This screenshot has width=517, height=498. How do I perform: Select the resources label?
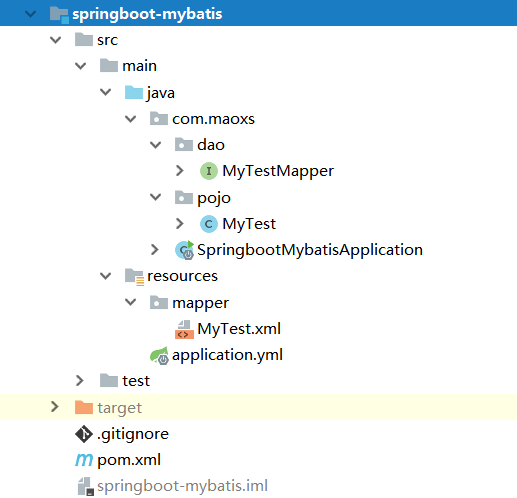(x=183, y=276)
